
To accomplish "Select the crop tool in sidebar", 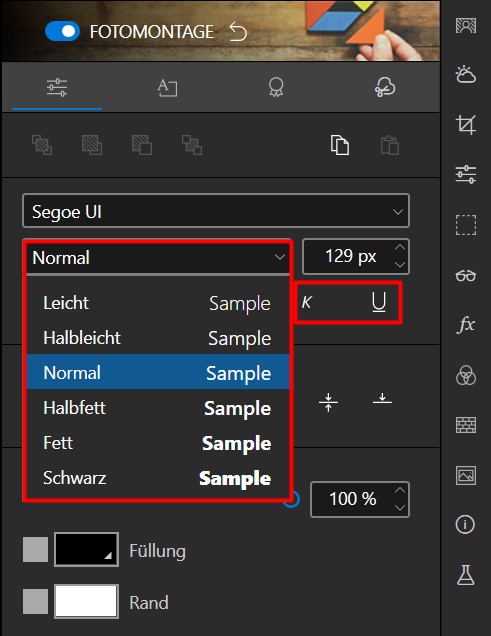I will coord(465,125).
